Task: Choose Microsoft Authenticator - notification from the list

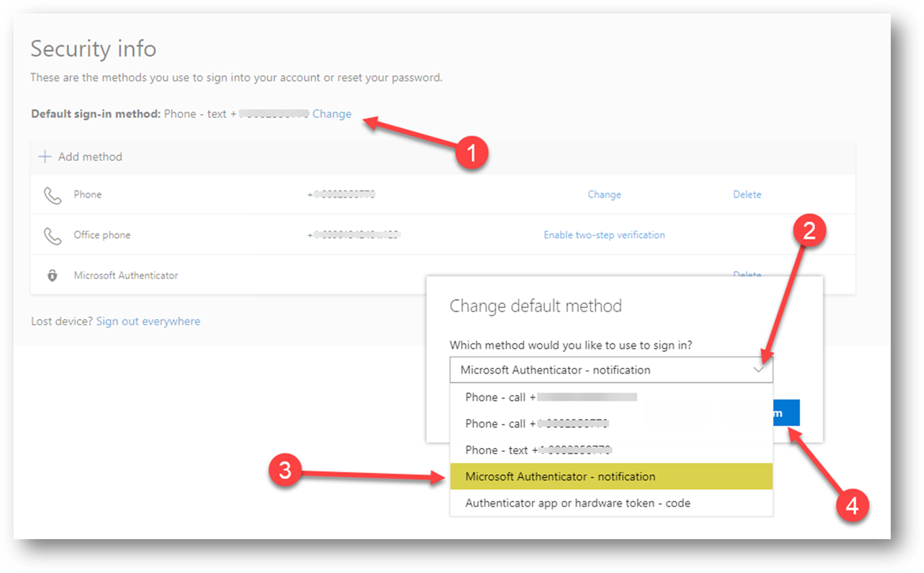Action: [x=611, y=476]
